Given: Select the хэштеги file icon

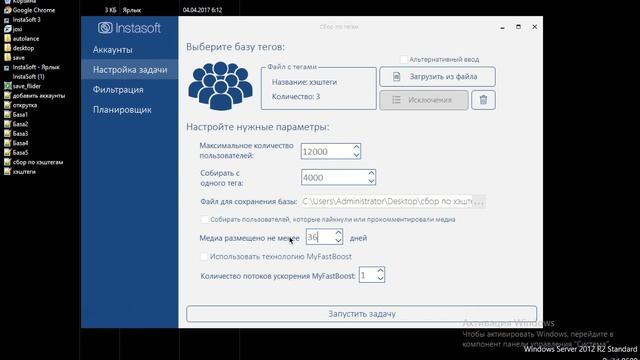Looking at the screenshot, I should (x=7, y=172).
